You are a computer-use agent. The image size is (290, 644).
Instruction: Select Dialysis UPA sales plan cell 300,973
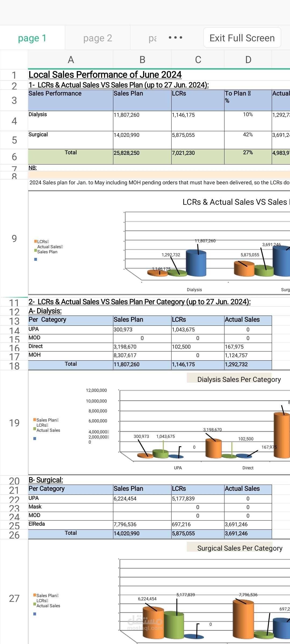(x=142, y=330)
